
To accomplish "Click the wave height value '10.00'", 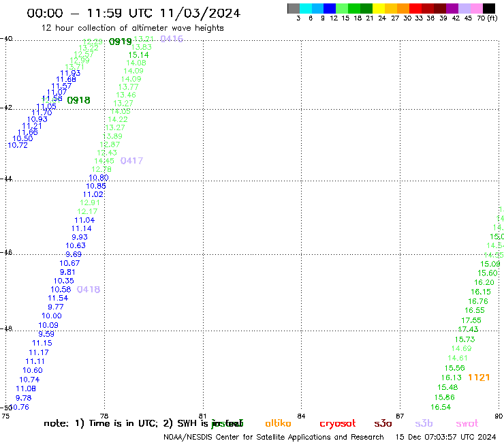I will click(x=52, y=316).
